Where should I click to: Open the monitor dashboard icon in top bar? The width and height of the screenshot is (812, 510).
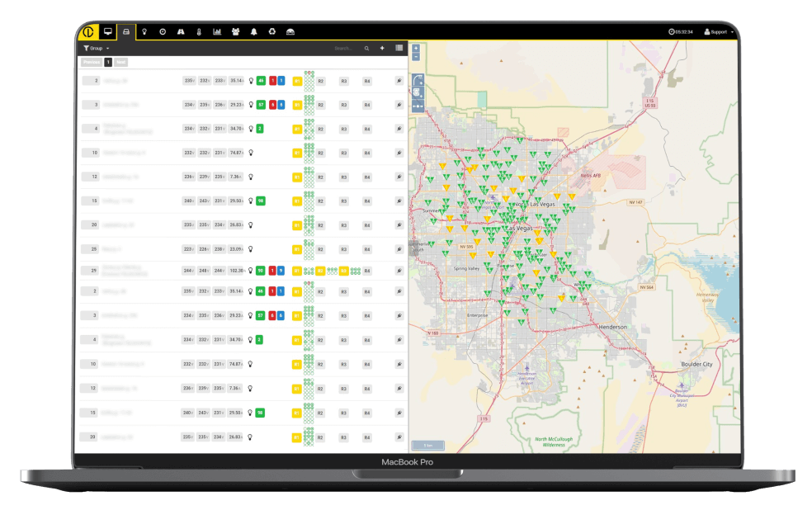click(x=107, y=31)
